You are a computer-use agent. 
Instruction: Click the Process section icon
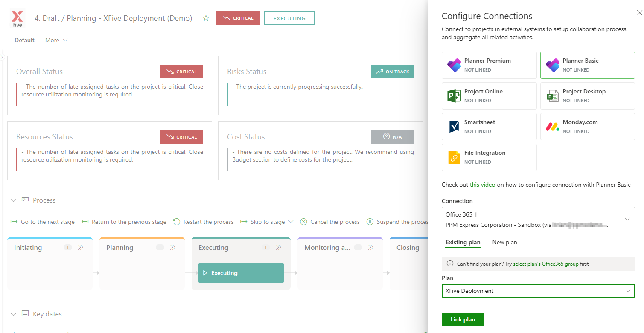click(25, 200)
